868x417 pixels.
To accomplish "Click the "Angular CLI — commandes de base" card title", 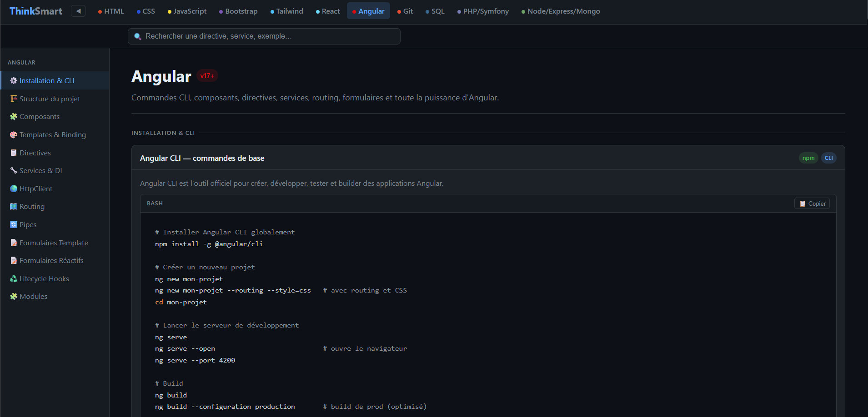I will coord(202,158).
